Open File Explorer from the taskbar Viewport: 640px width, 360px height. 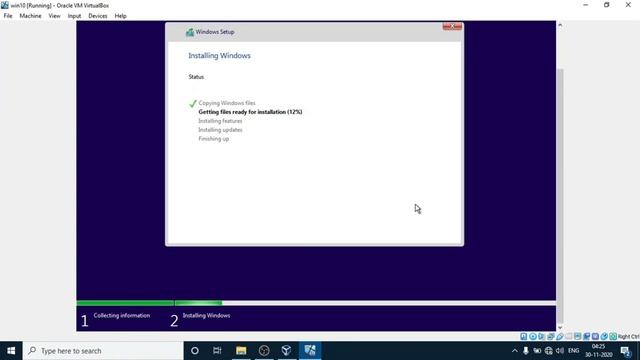point(241,351)
